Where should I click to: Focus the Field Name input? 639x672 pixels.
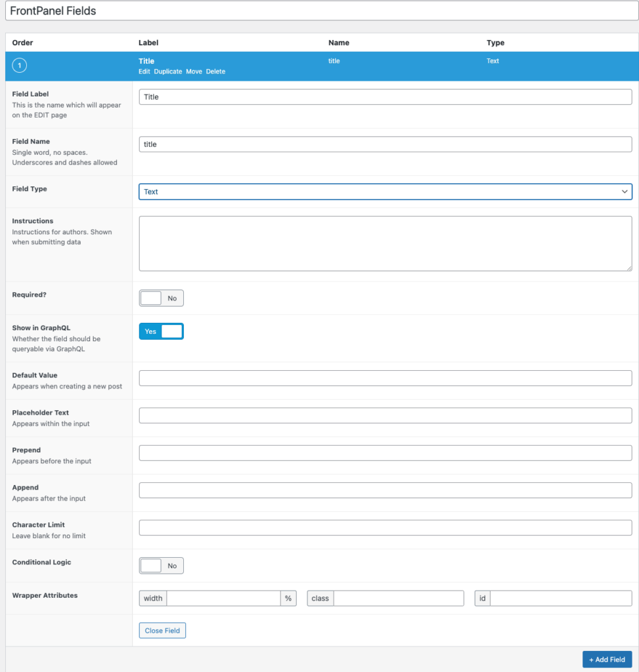pos(385,144)
